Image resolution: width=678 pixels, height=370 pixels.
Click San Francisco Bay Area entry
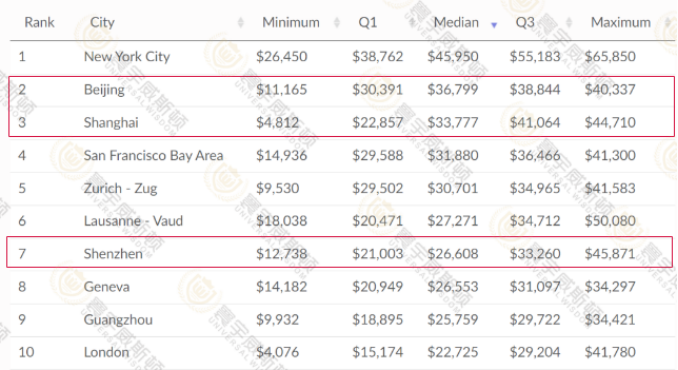[x=154, y=155]
